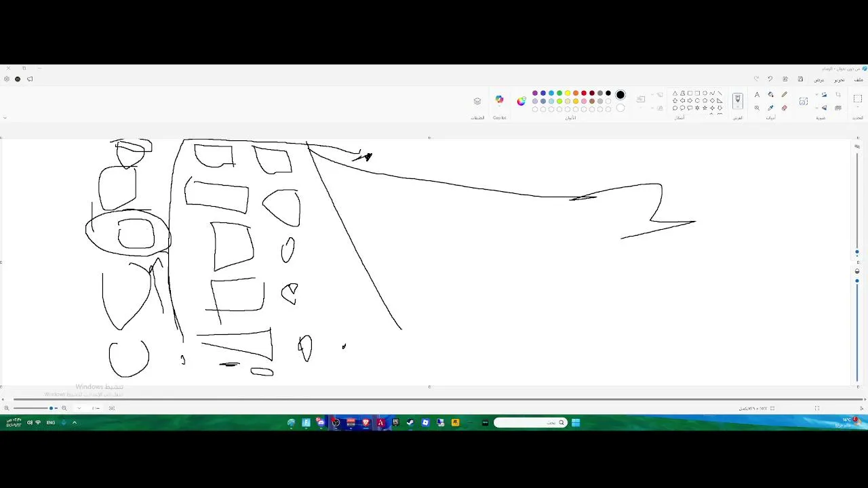Click the fit to window icon in status bar

(112, 408)
